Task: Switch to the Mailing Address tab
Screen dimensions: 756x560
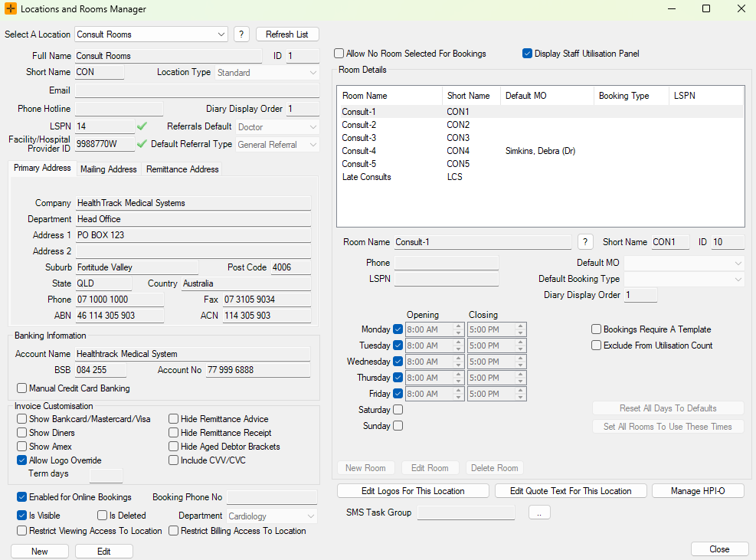Action: point(108,169)
